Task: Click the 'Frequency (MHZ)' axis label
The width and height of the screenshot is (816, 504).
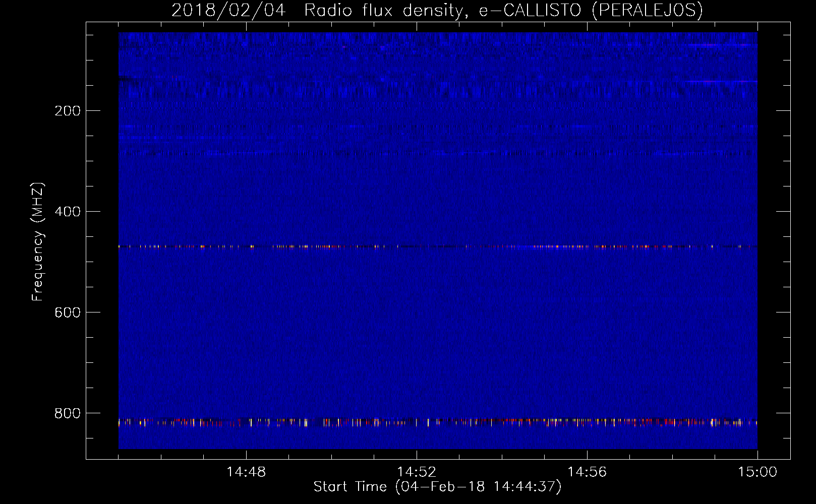Action: click(x=38, y=242)
